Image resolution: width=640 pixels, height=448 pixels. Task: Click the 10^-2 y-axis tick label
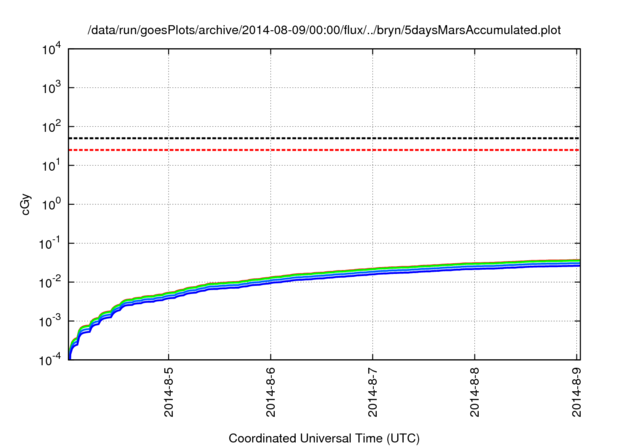pyautogui.click(x=51, y=282)
